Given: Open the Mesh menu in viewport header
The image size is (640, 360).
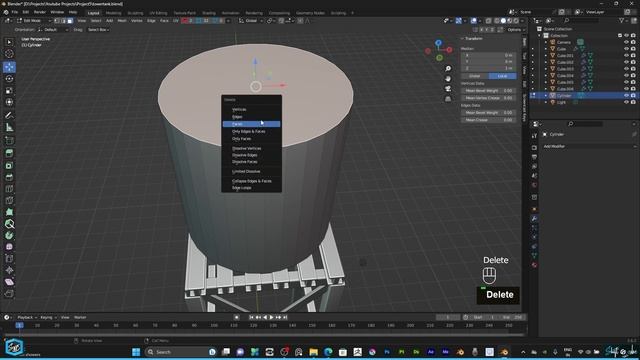Looking at the screenshot, I should pyautogui.click(x=122, y=20).
